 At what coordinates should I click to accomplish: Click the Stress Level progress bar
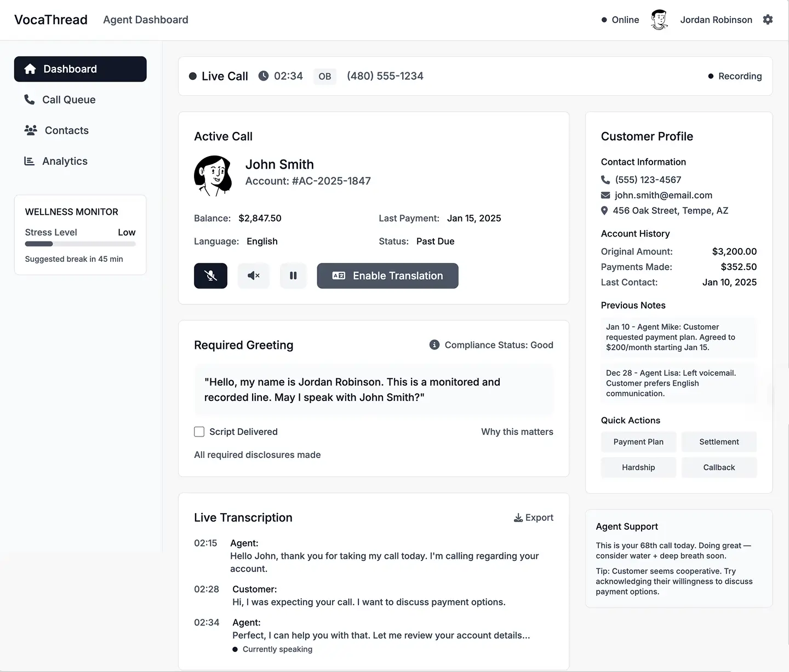tap(80, 244)
